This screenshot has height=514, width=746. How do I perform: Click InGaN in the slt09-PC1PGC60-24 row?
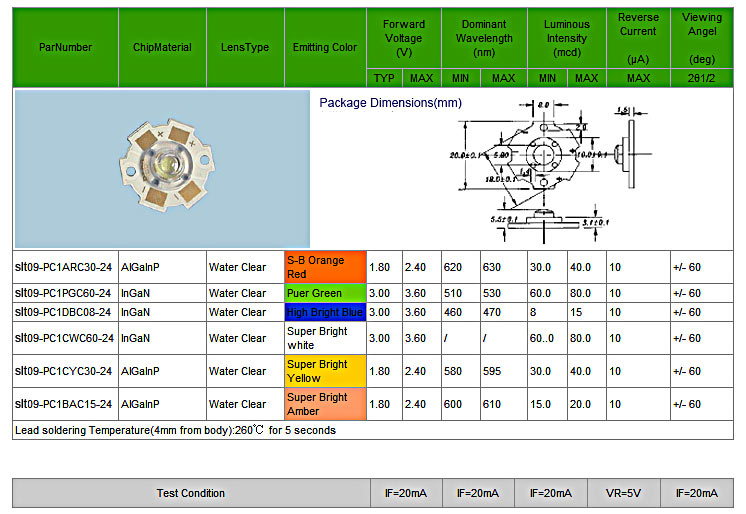point(135,293)
